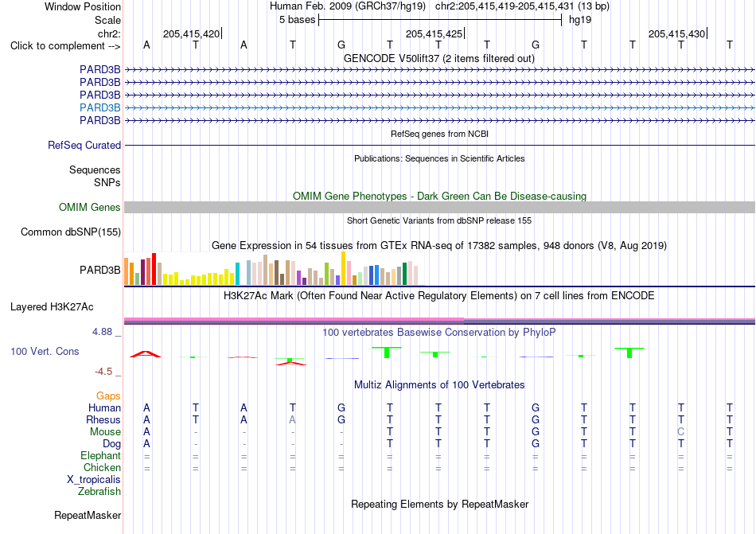Click the 5 bases scale bar label
This screenshot has width=756, height=534.
(297, 20)
